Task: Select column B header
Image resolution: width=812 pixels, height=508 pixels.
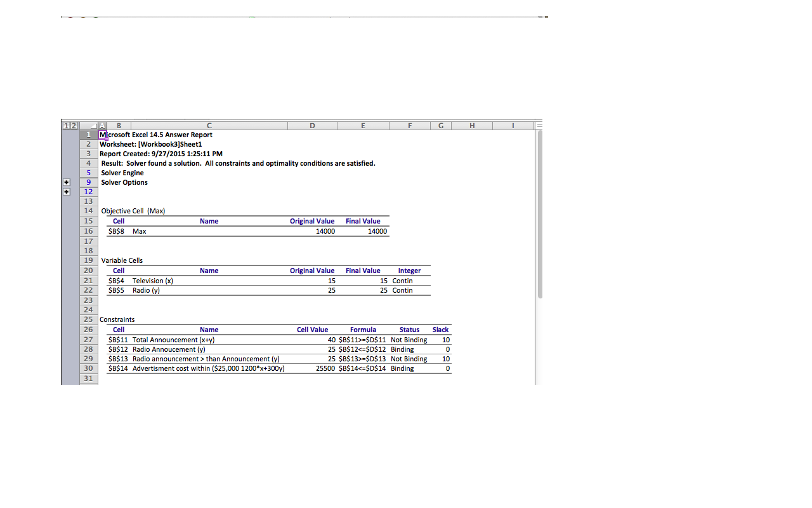Action: click(x=119, y=126)
